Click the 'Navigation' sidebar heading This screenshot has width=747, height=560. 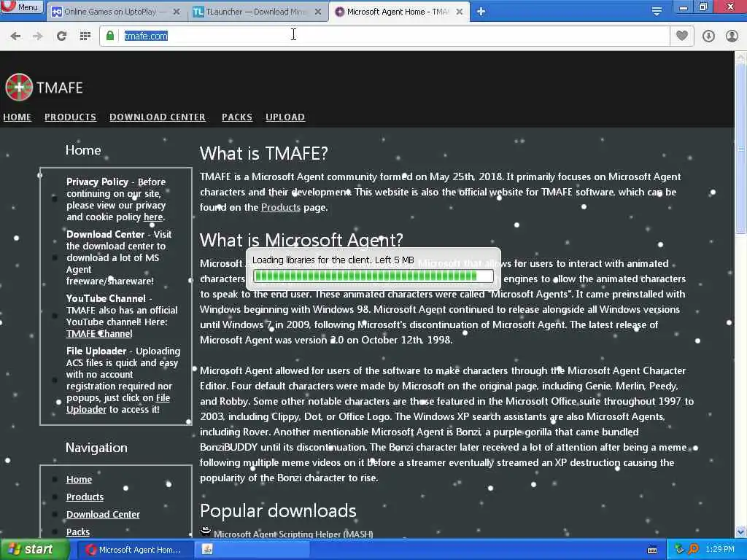[x=97, y=448]
